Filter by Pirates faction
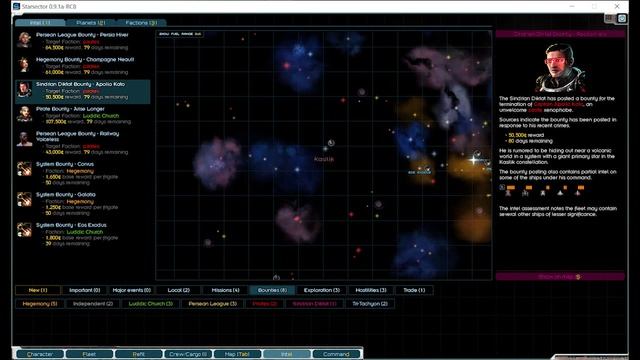 point(264,304)
